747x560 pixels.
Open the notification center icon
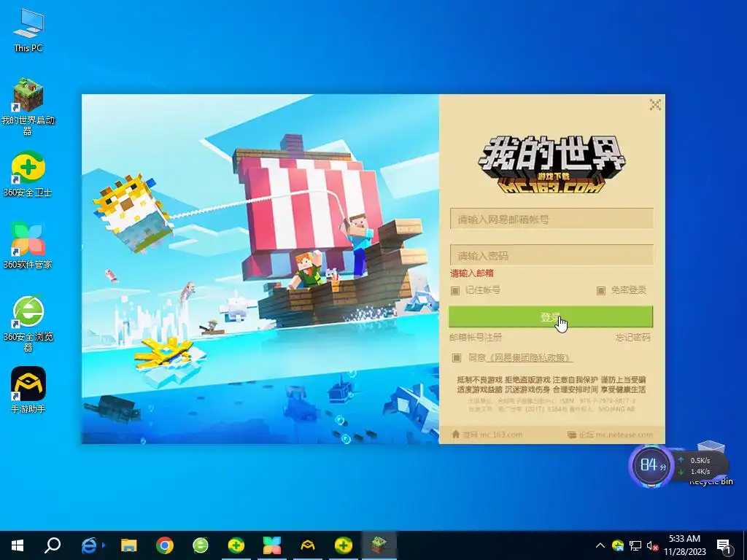click(x=724, y=545)
